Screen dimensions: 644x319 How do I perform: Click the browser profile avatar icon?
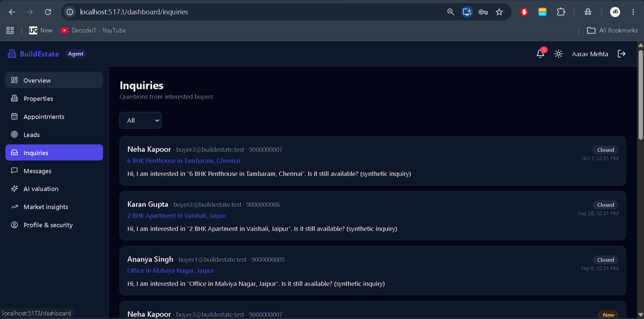click(x=615, y=12)
